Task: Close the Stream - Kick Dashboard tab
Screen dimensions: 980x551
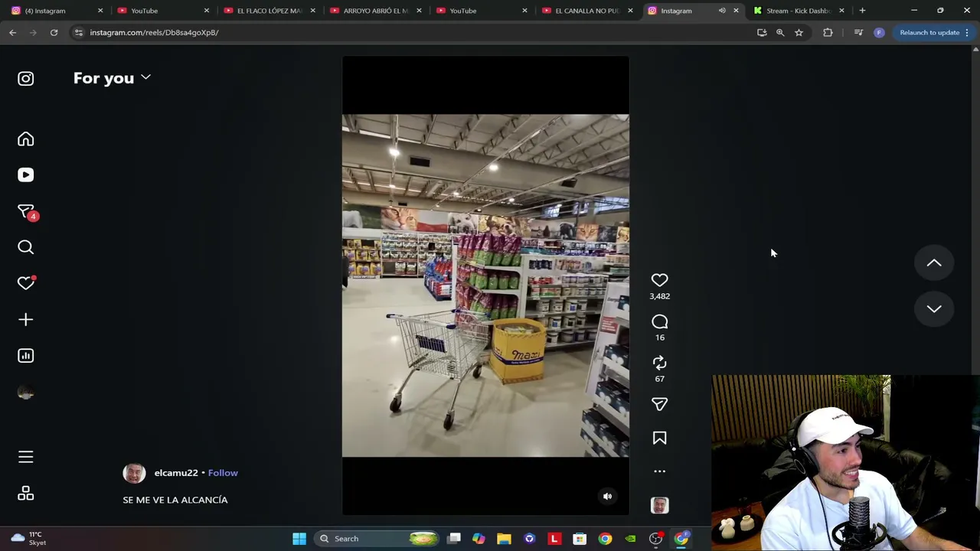Action: pos(841,11)
